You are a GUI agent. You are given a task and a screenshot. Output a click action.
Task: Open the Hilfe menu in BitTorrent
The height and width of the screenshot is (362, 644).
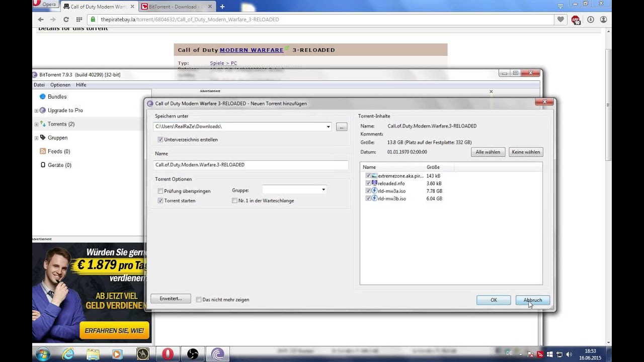tap(81, 85)
